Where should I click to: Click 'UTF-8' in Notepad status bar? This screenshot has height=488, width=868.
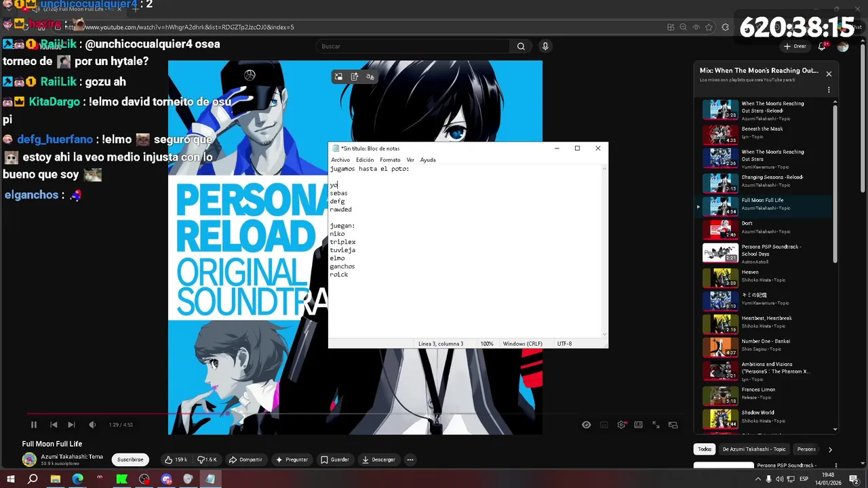[x=564, y=344]
